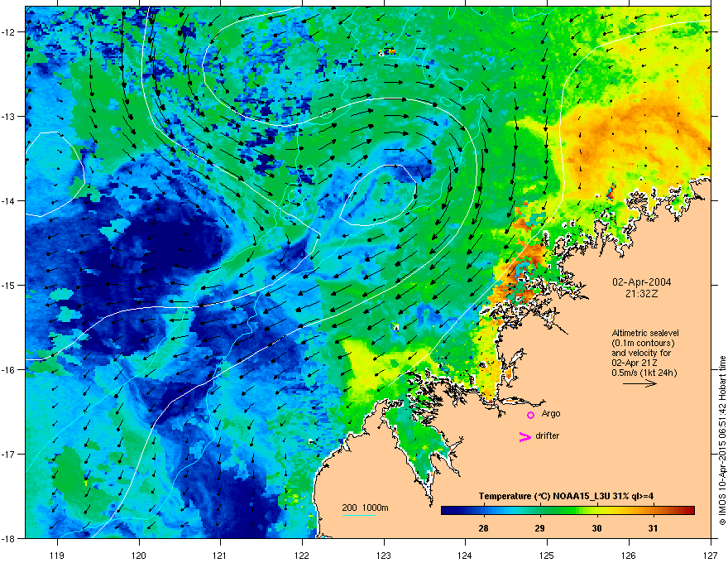The width and height of the screenshot is (728, 563).
Task: Click the latitude axis label '-15'
Action: (x=9, y=285)
